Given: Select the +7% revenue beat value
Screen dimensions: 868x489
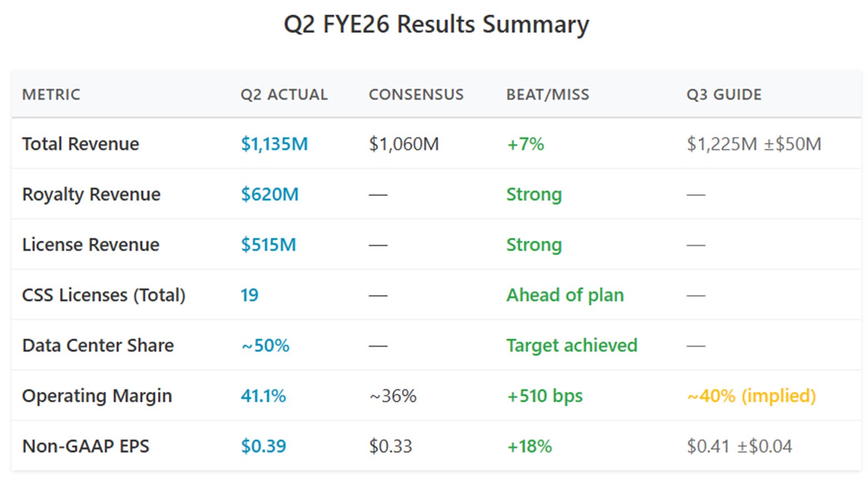Looking at the screenshot, I should click(x=525, y=144).
